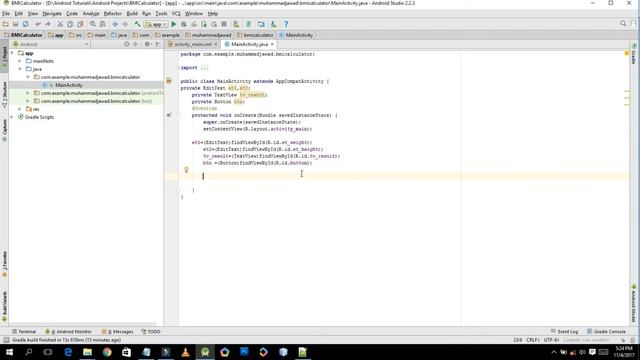640x360 pixels.
Task: Click the Replace toolbar icon
Action: (x=102, y=24)
